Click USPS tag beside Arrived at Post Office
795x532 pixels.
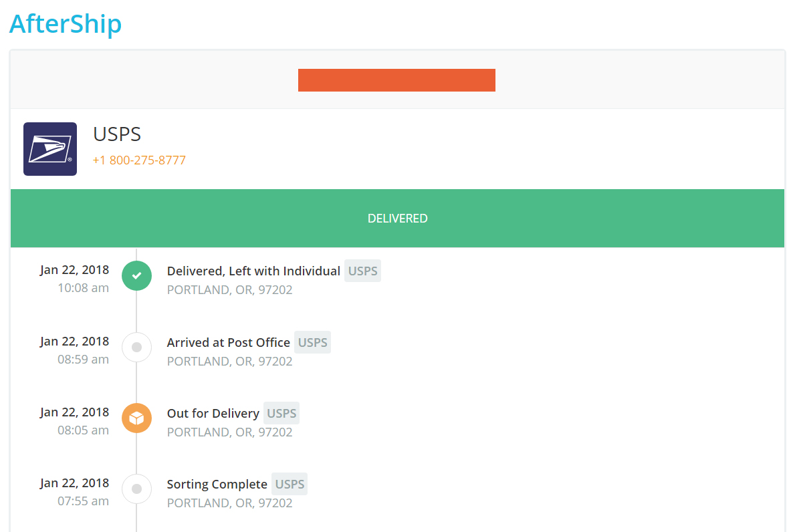pos(312,342)
